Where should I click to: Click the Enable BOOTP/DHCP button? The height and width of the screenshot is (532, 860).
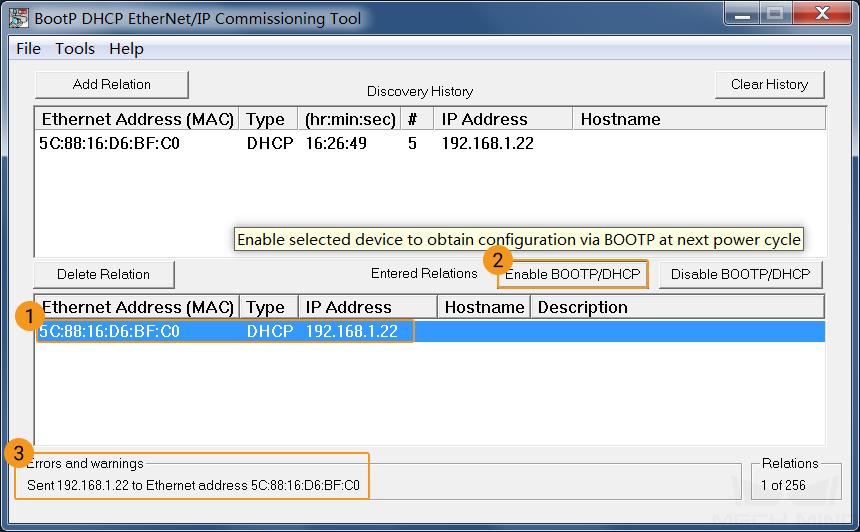pos(573,274)
